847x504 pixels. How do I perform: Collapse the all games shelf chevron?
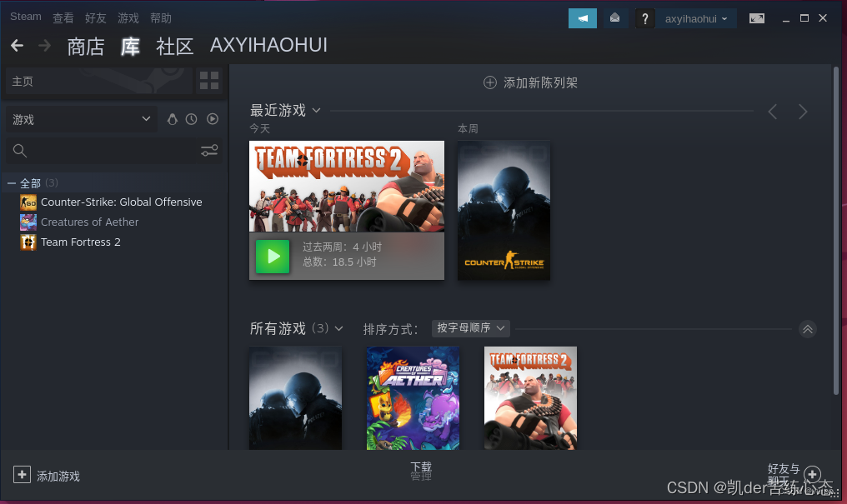pyautogui.click(x=808, y=329)
